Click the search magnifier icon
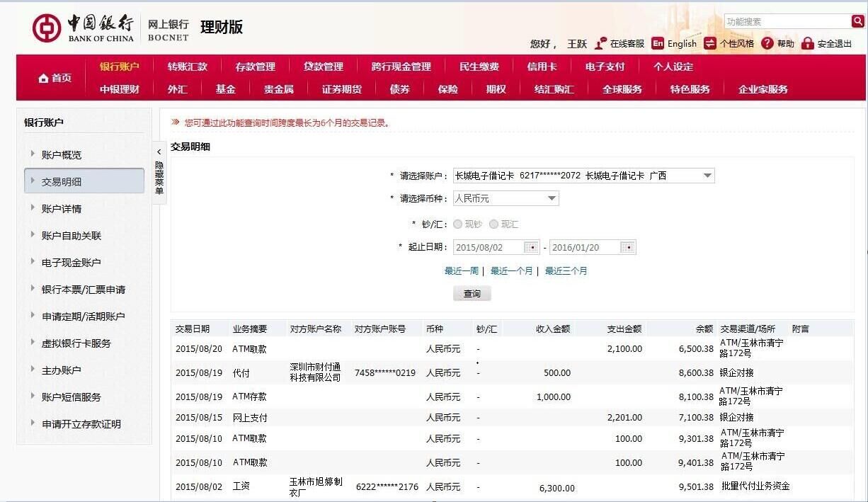Image resolution: width=868 pixels, height=502 pixels. (857, 21)
